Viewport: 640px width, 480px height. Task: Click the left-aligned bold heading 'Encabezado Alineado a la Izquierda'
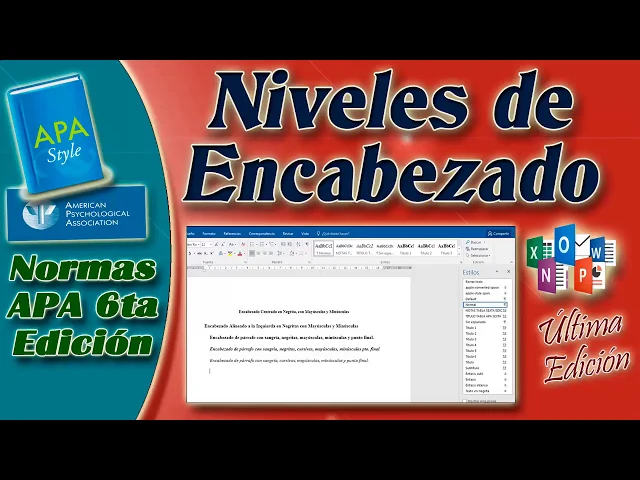click(281, 326)
